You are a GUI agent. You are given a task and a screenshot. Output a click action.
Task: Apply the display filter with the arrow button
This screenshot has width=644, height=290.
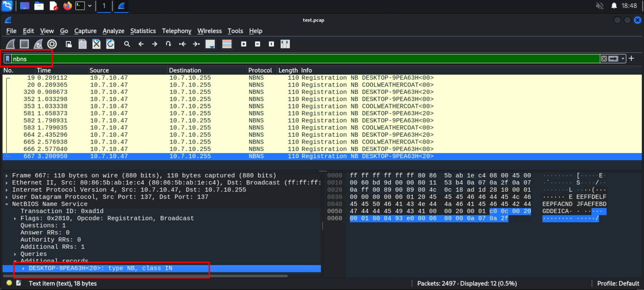613,59
